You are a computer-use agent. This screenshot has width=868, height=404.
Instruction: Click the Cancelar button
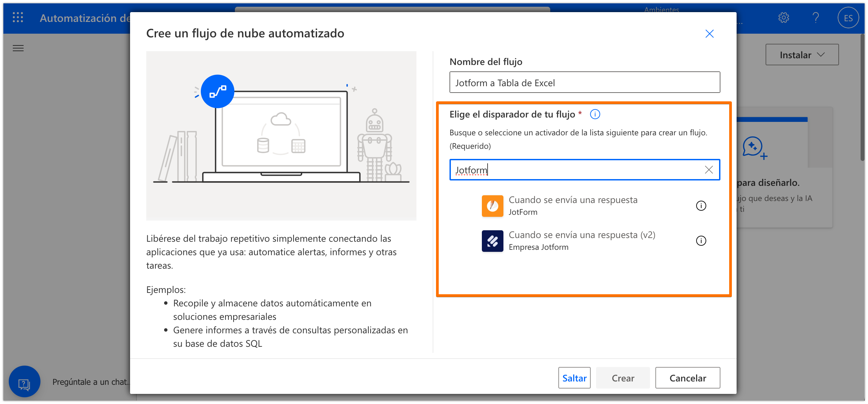(687, 378)
